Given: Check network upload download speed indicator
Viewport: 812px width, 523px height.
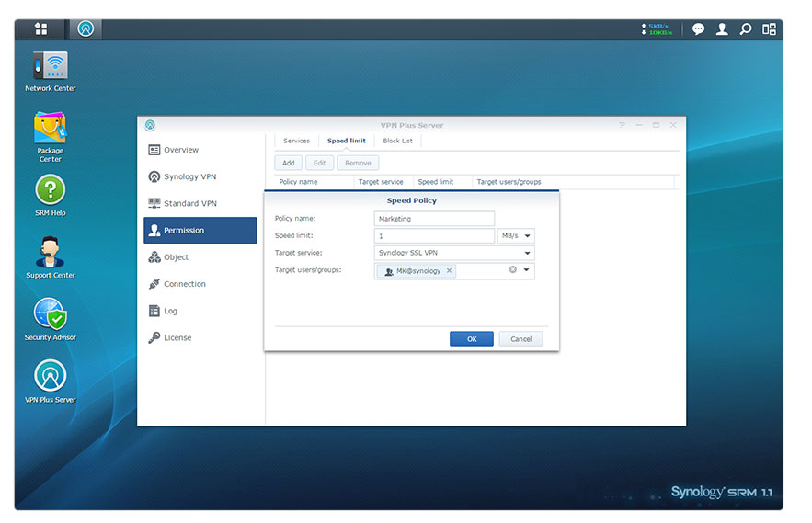Looking at the screenshot, I should click(x=657, y=29).
